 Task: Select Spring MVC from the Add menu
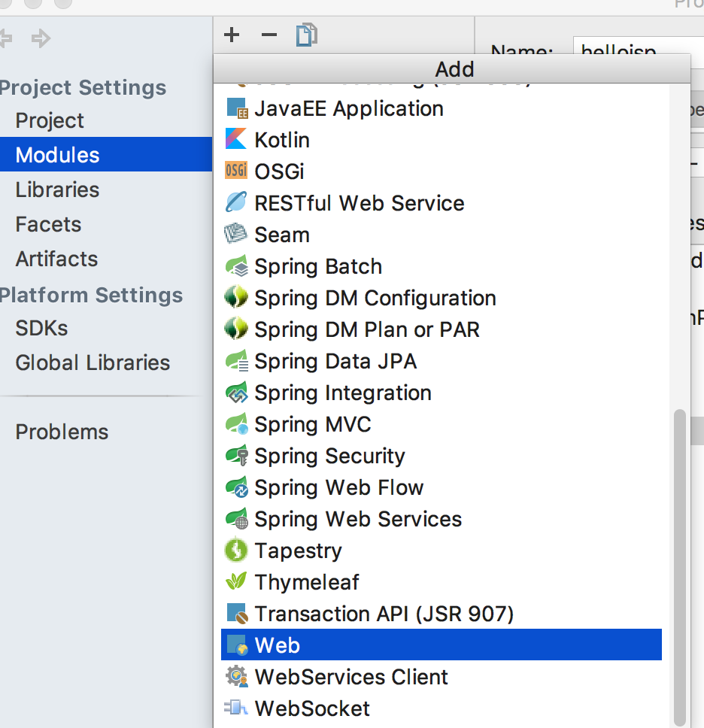312,424
